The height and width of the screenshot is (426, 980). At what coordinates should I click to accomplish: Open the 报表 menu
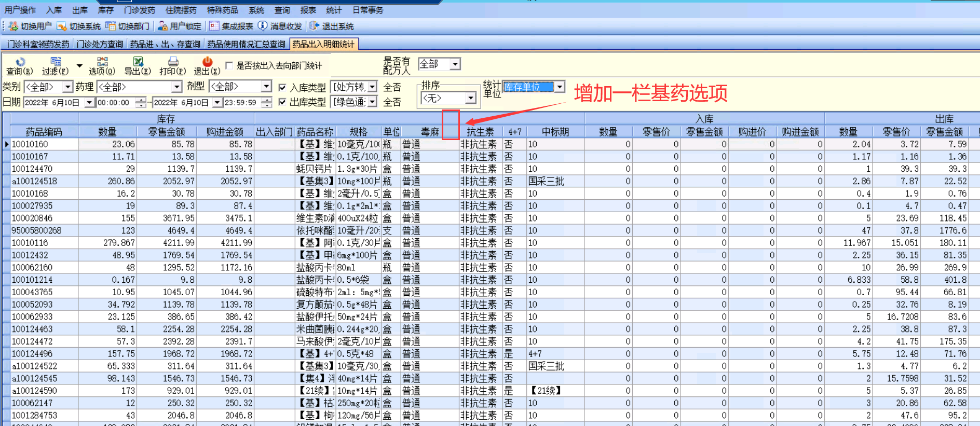click(x=308, y=10)
